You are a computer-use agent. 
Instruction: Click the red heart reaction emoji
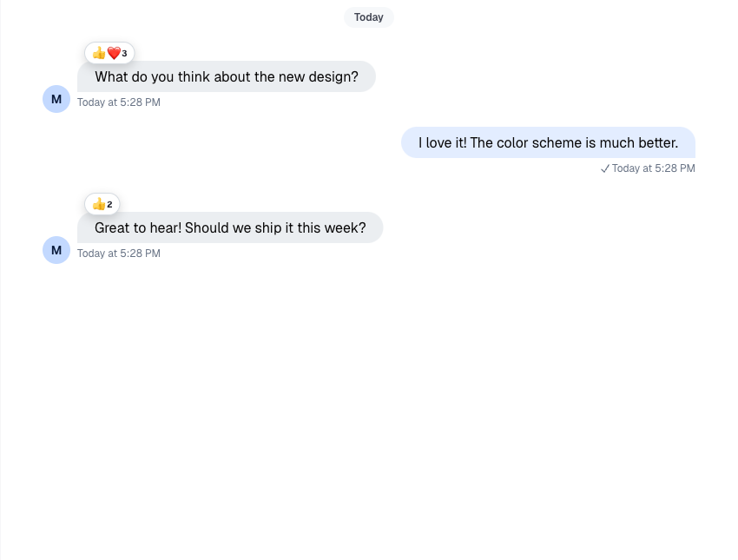coord(114,53)
